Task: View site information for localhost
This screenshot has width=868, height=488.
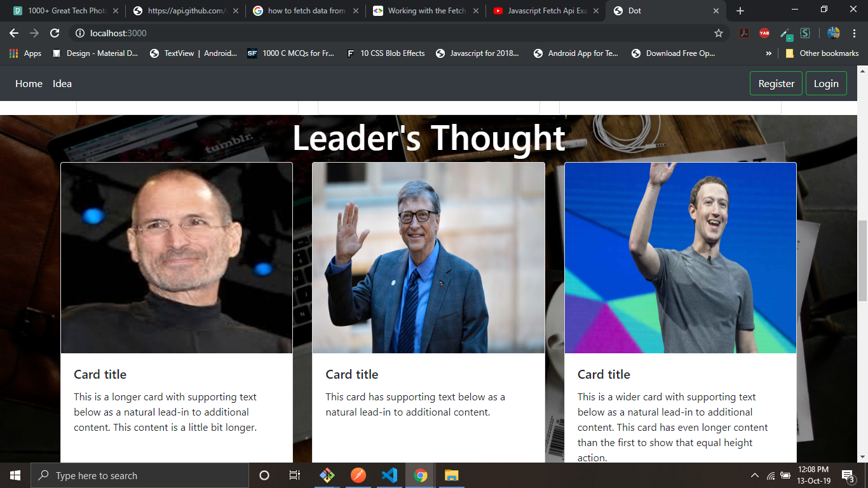Action: click(x=79, y=33)
